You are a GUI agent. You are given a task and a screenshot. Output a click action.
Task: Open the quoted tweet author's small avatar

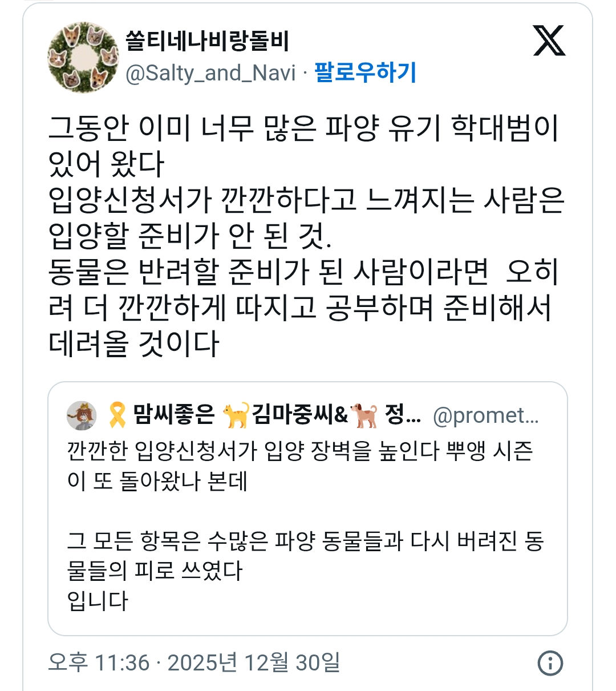point(82,415)
